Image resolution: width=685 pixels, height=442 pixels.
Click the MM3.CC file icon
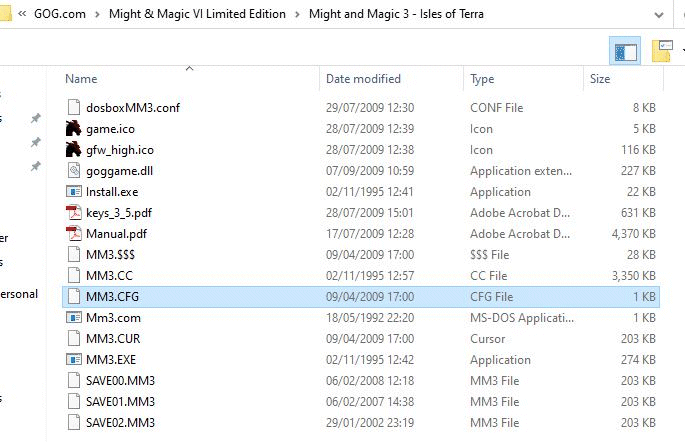pyautogui.click(x=74, y=275)
